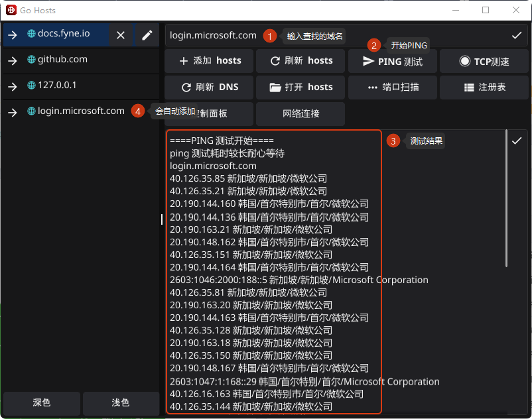Refresh hosts with 刷新 hosts button

pyautogui.click(x=300, y=61)
